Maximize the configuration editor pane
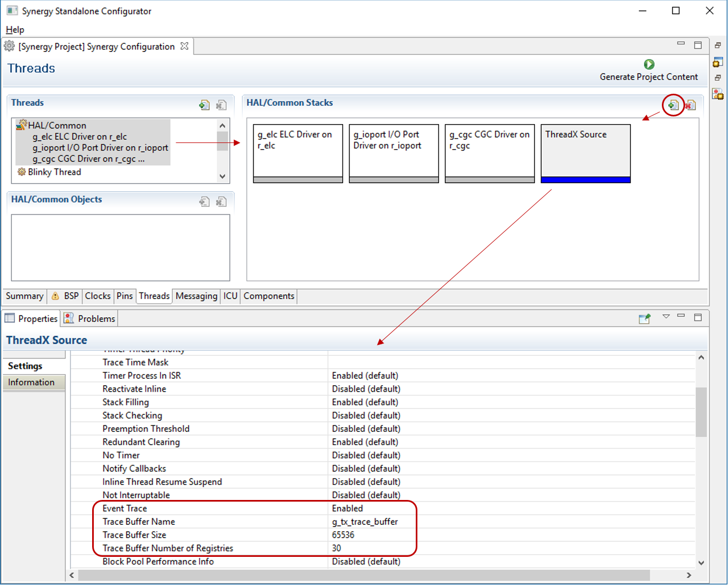This screenshot has height=585, width=728. [698, 45]
